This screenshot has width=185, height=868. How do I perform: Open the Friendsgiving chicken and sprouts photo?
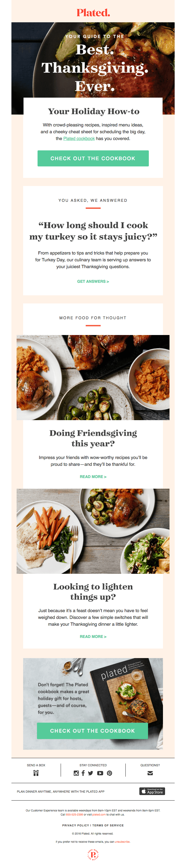click(93, 377)
